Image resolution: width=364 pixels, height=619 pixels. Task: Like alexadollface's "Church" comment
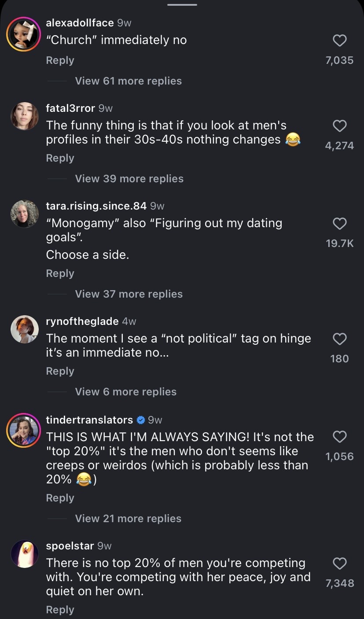[x=339, y=41]
